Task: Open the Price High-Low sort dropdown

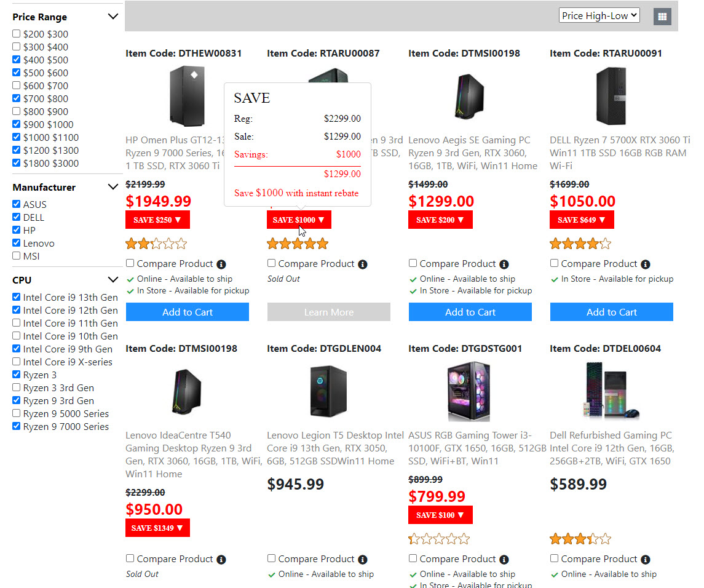Action: (599, 16)
